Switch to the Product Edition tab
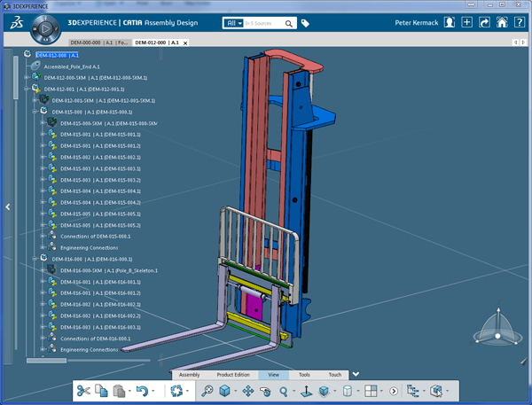Image resolution: width=532 pixels, height=405 pixels. tap(233, 375)
